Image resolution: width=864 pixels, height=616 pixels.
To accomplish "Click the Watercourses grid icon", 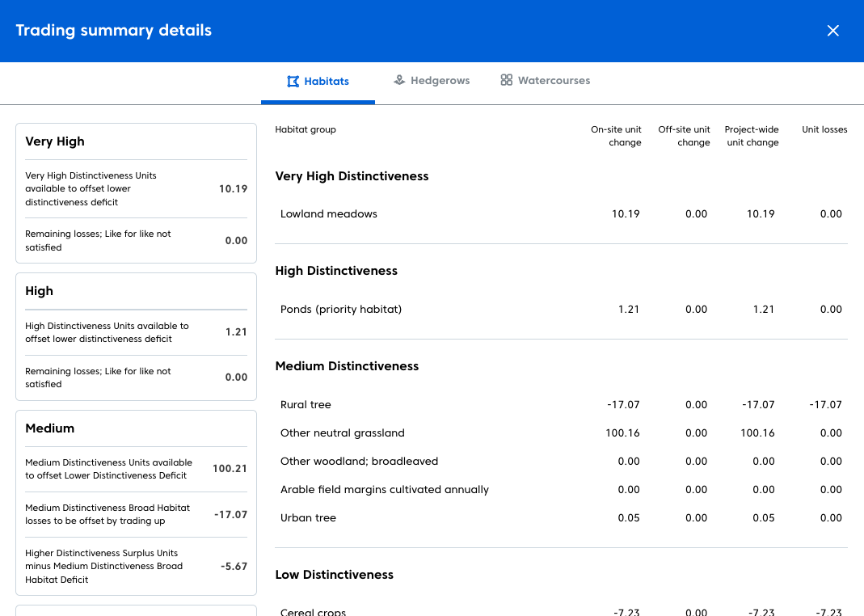I will [x=507, y=81].
